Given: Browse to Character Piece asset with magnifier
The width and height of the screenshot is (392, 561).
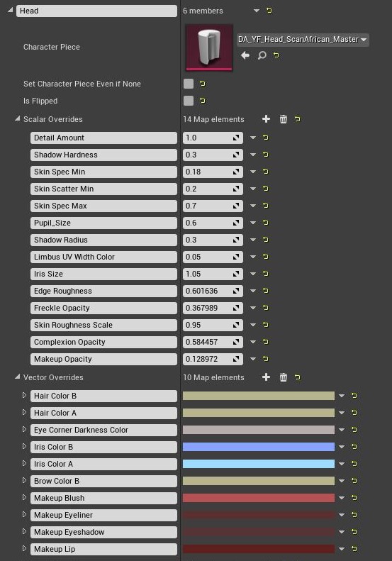Looking at the screenshot, I should click(262, 55).
